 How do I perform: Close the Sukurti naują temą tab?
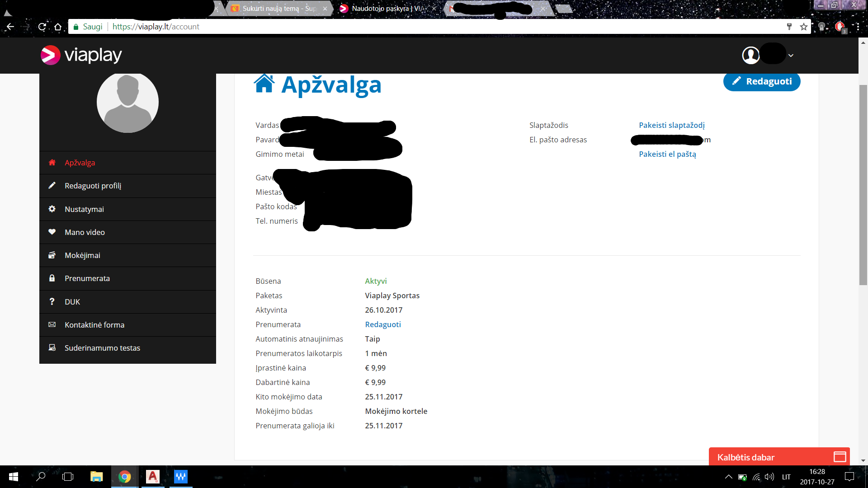[325, 9]
